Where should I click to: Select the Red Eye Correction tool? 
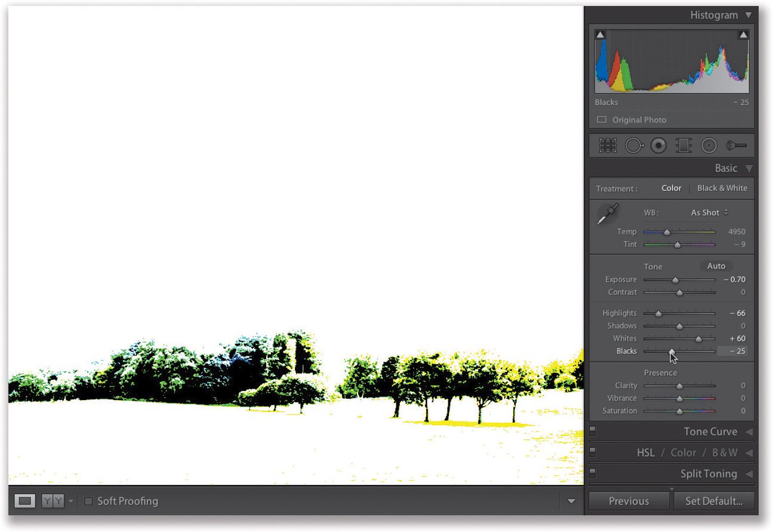pyautogui.click(x=659, y=145)
